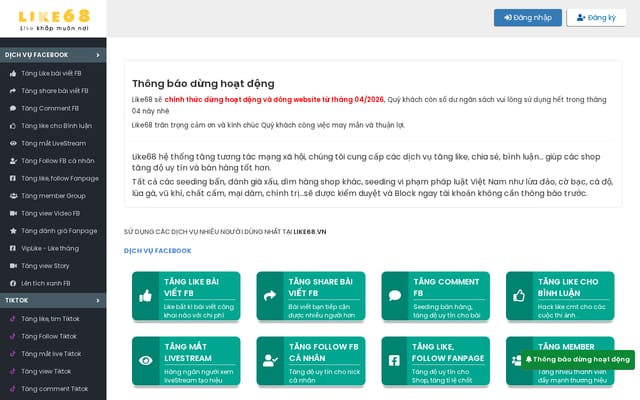640x400 pixels.
Task: Click icon beside Tăng like cho Bình luận sidebar
Action: (13, 126)
